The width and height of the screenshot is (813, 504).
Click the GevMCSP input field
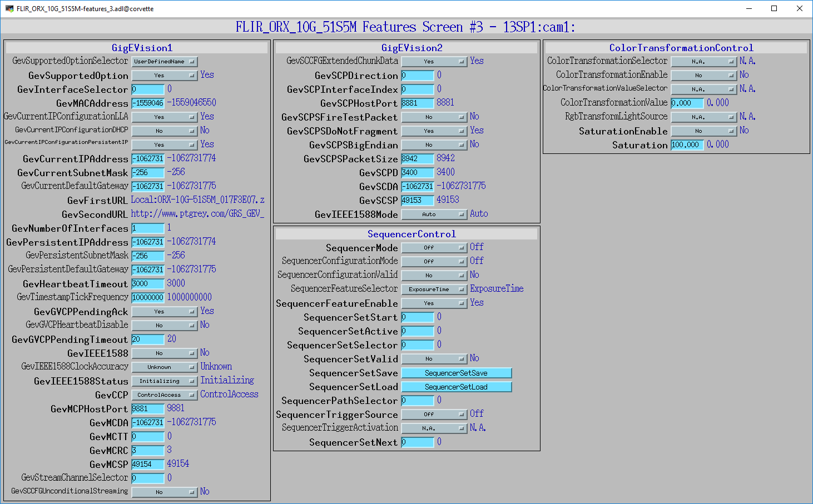click(x=148, y=465)
